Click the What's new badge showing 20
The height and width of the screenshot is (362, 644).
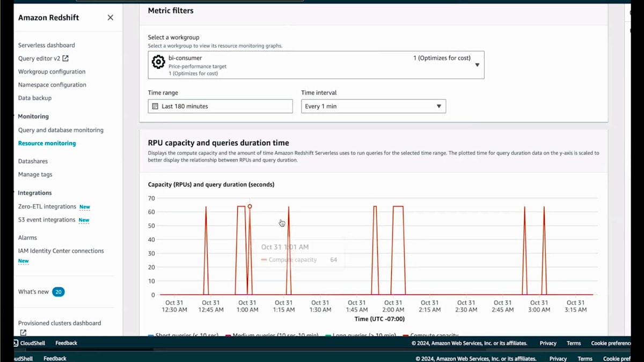[58, 292]
